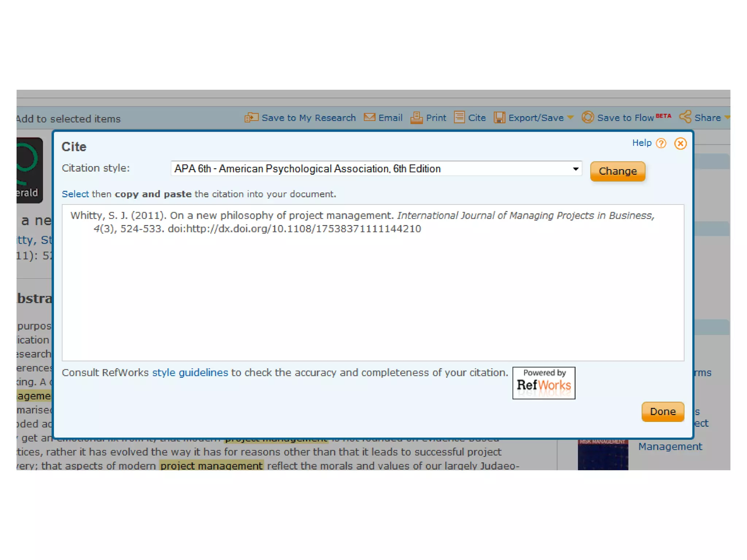The width and height of the screenshot is (747, 560).
Task: Click the Save to Flow text label
Action: click(x=625, y=118)
